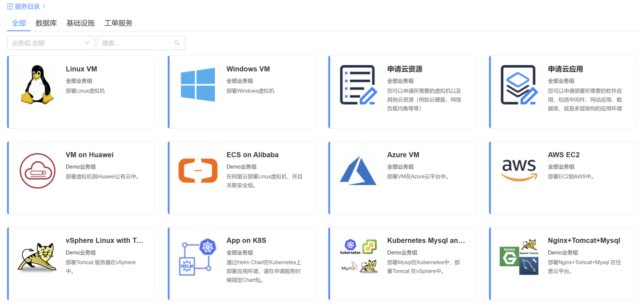Click the text 部署虚拟机到Huawei公有云中。
Screen dimensions: 644x307
(102, 177)
